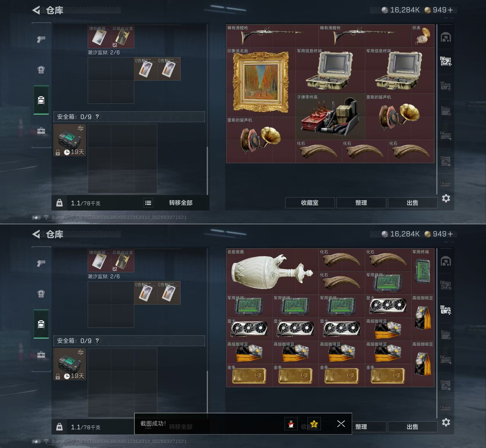The height and width of the screenshot is (448, 486).
Task: Open the list view icon beside 转移全部
Action: tap(148, 203)
